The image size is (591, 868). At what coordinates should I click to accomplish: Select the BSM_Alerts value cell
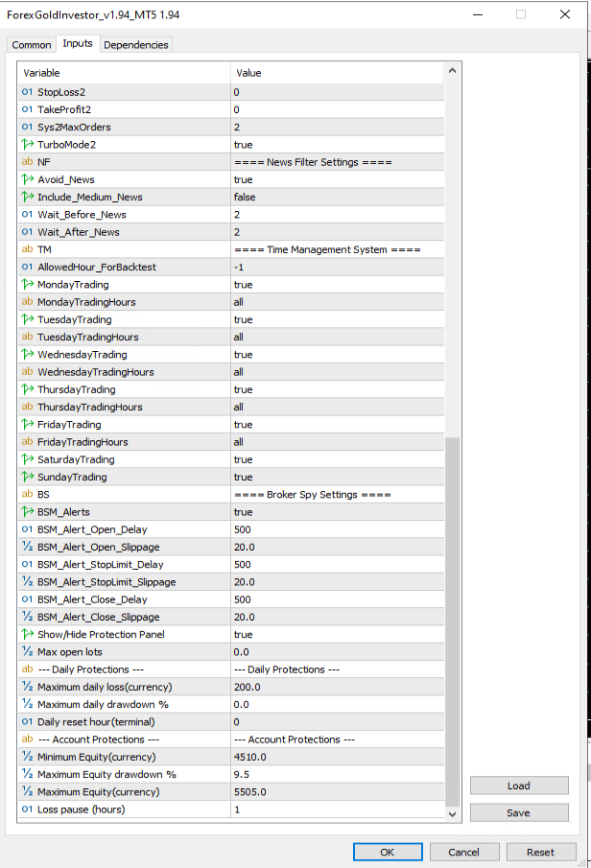pos(338,512)
